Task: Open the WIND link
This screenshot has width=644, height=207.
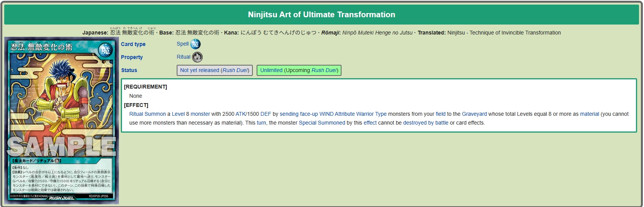Action: coord(327,114)
